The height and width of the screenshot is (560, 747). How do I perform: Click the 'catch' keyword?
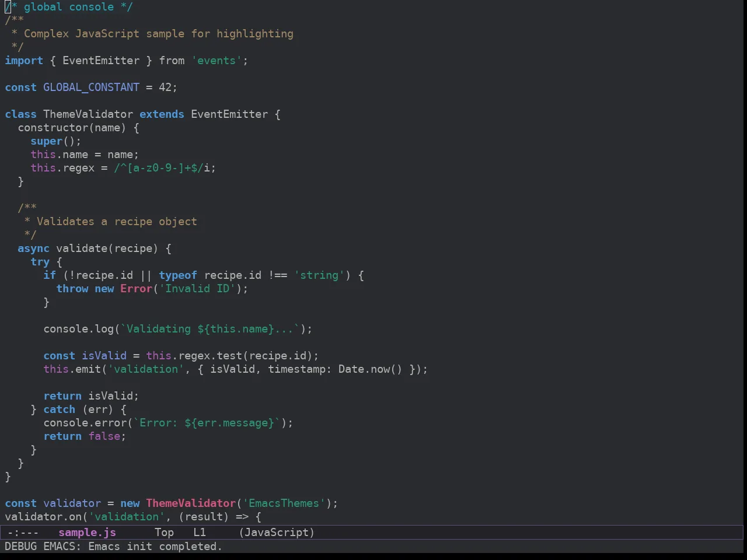59,409
